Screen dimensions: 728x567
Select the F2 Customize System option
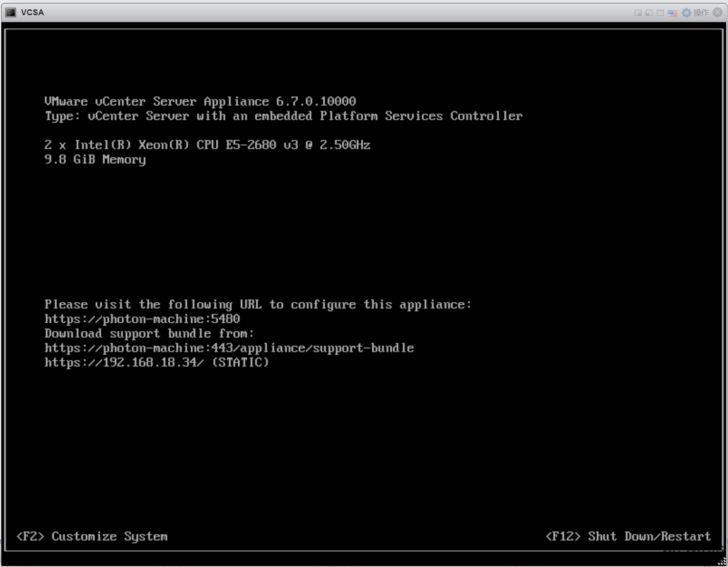(92, 536)
